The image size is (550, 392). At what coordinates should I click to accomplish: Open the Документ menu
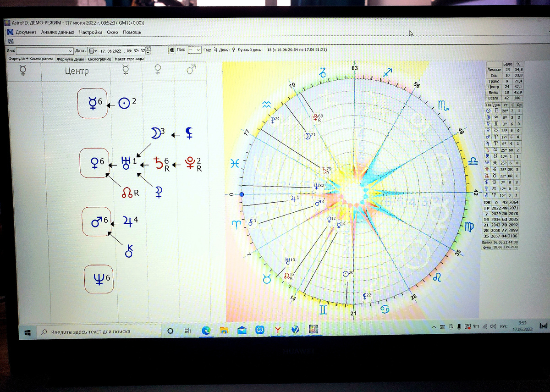click(x=26, y=32)
